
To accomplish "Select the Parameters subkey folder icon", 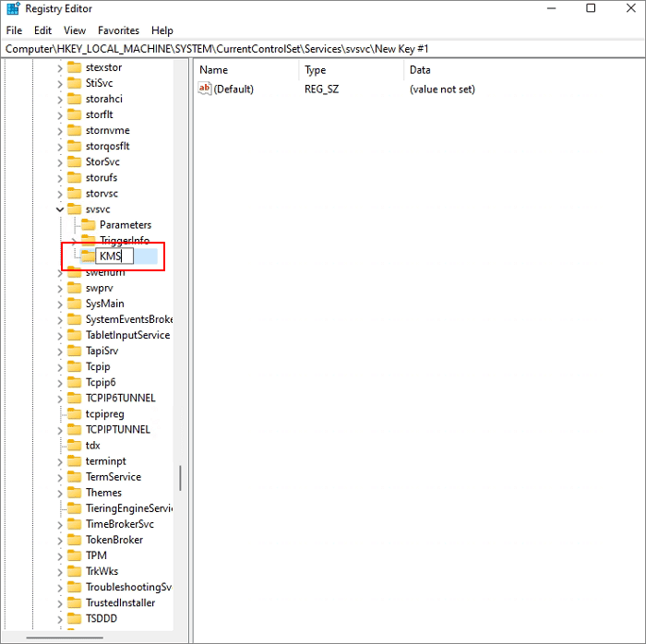I will [x=89, y=225].
